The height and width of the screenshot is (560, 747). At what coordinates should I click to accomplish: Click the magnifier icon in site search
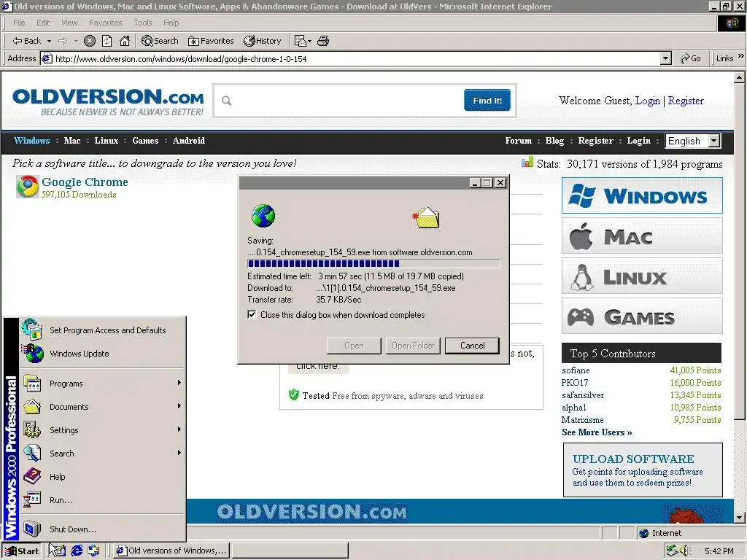pos(227,101)
